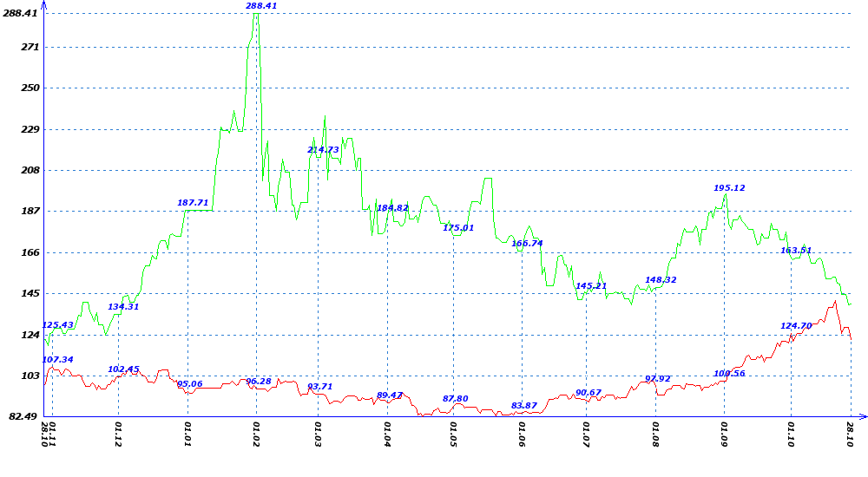868x477 pixels.
Task: Select the 184.82 value on green line
Action: (x=392, y=209)
